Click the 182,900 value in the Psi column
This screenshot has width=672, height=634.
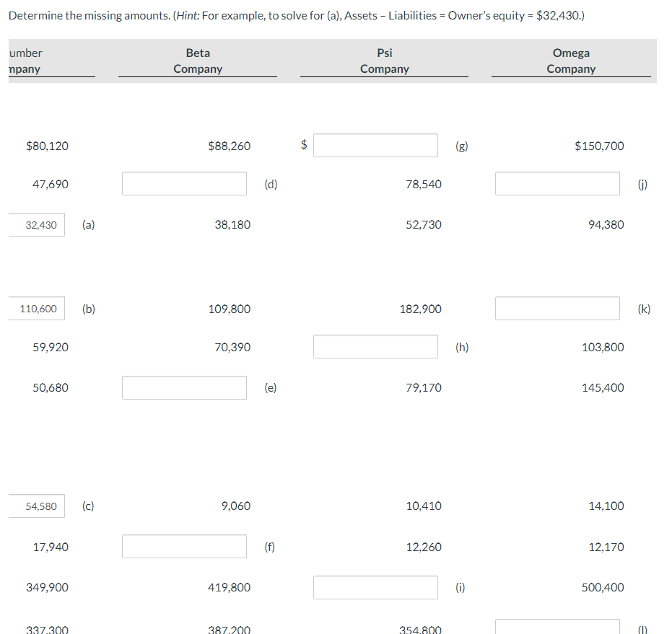click(422, 308)
